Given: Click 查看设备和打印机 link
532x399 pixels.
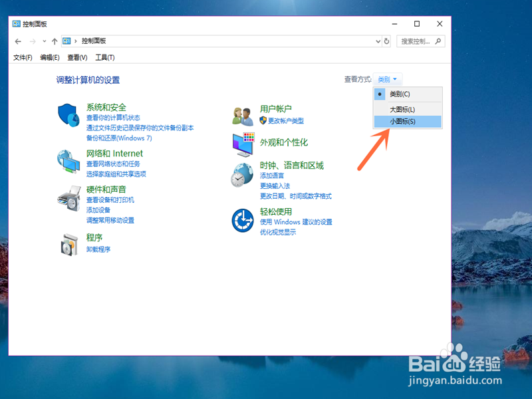Looking at the screenshot, I should (x=110, y=200).
